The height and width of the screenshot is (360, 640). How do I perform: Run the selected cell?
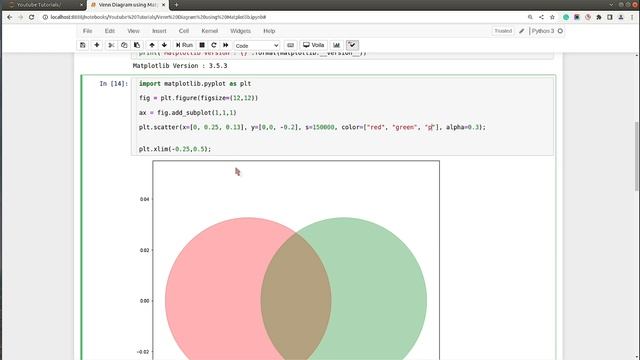(184, 45)
